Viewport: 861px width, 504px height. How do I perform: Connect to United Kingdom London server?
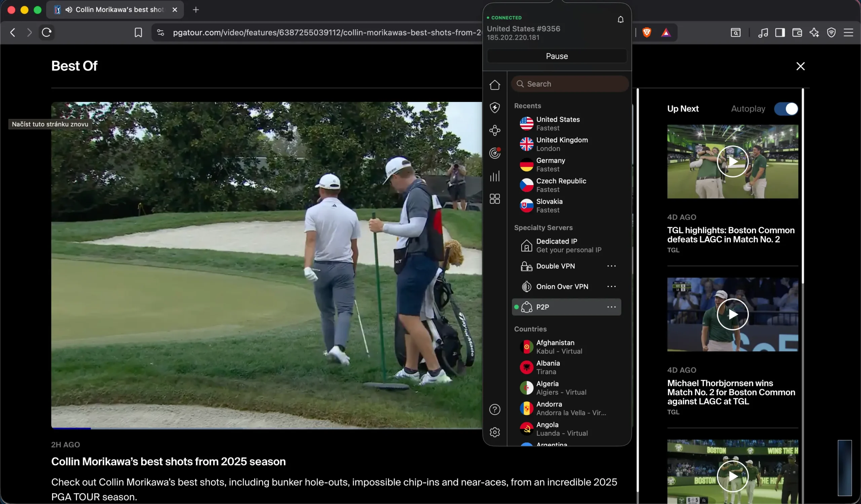562,144
